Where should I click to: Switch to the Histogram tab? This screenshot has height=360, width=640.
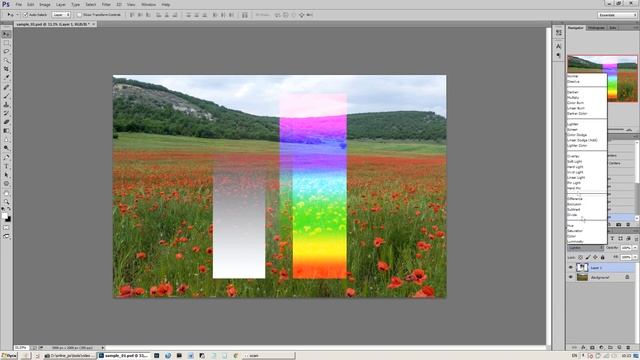click(596, 28)
